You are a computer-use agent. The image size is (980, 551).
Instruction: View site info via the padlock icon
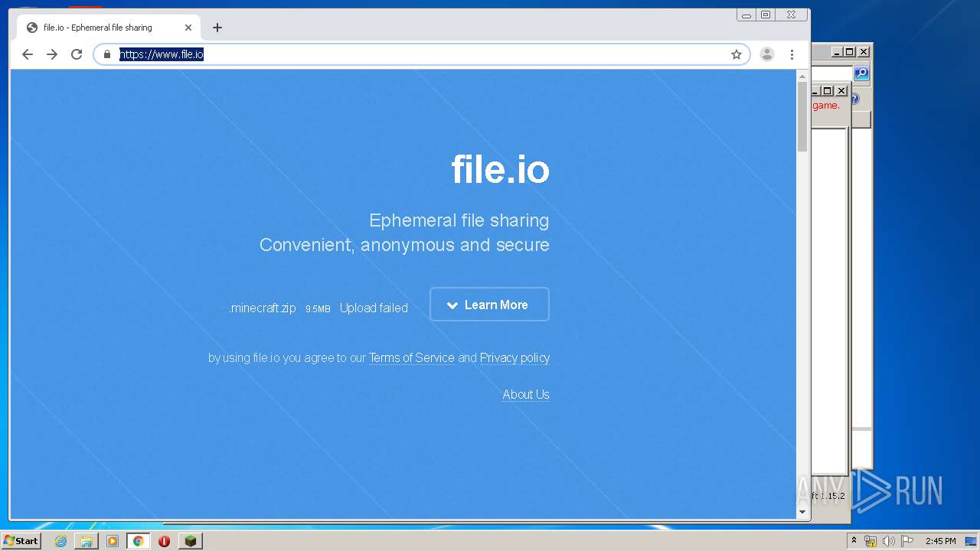[x=107, y=54]
